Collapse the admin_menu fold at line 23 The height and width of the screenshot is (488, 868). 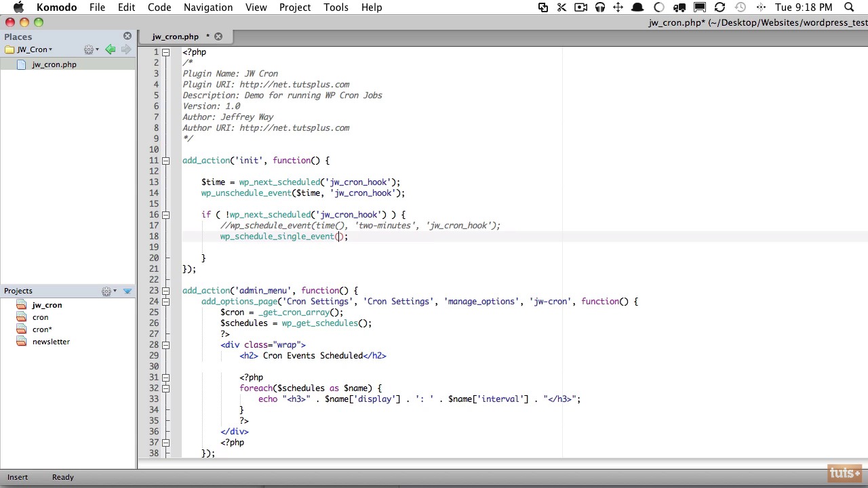coord(165,291)
